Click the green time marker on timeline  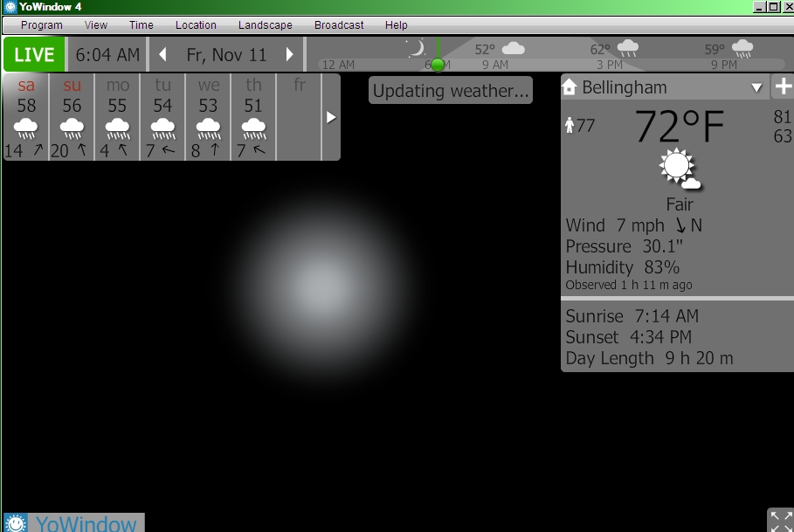(x=438, y=65)
